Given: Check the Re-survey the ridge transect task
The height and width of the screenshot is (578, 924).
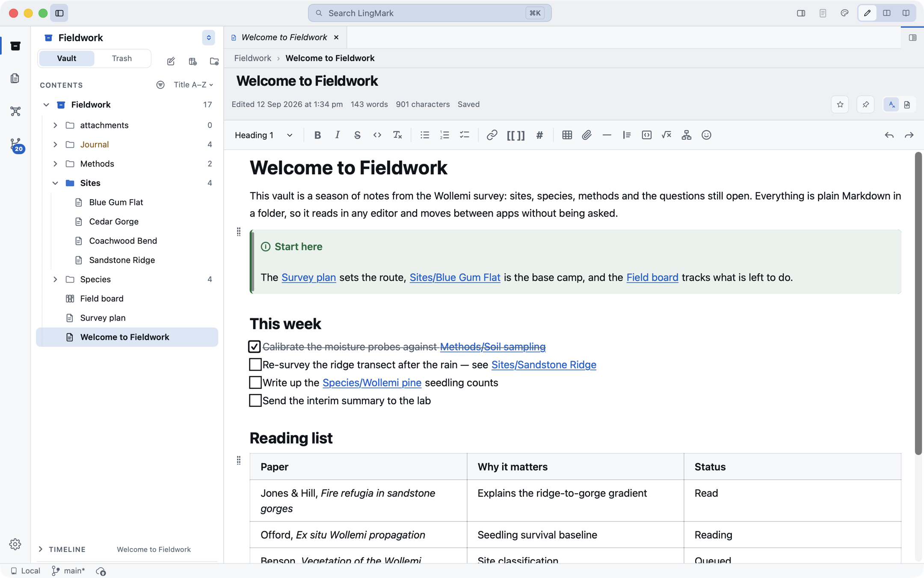Looking at the screenshot, I should click(x=255, y=364).
